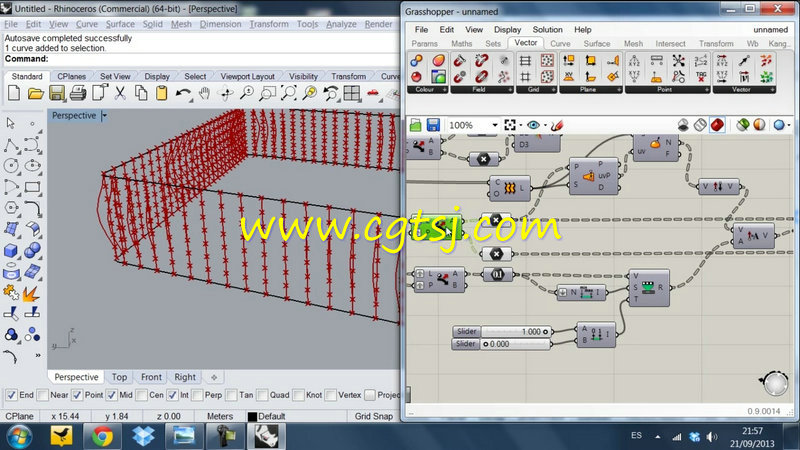Expand the Colour component panel
The image size is (800, 450).
click(x=444, y=90)
